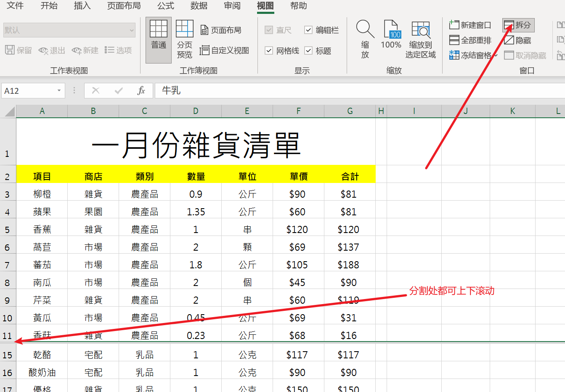Toggle the 标题 headings checkbox
This screenshot has height=392, width=565.
(x=308, y=50)
